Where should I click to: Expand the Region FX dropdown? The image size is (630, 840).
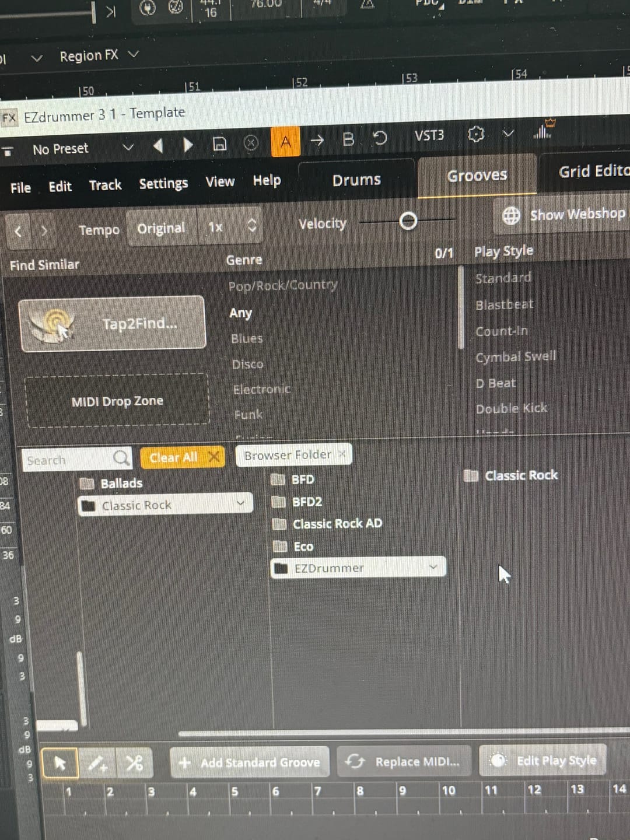(x=134, y=54)
